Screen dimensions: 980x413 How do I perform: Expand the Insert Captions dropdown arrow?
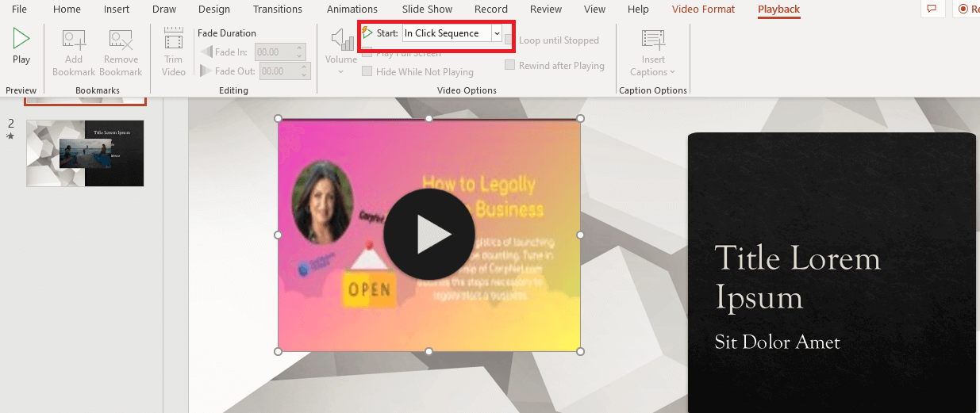point(672,72)
